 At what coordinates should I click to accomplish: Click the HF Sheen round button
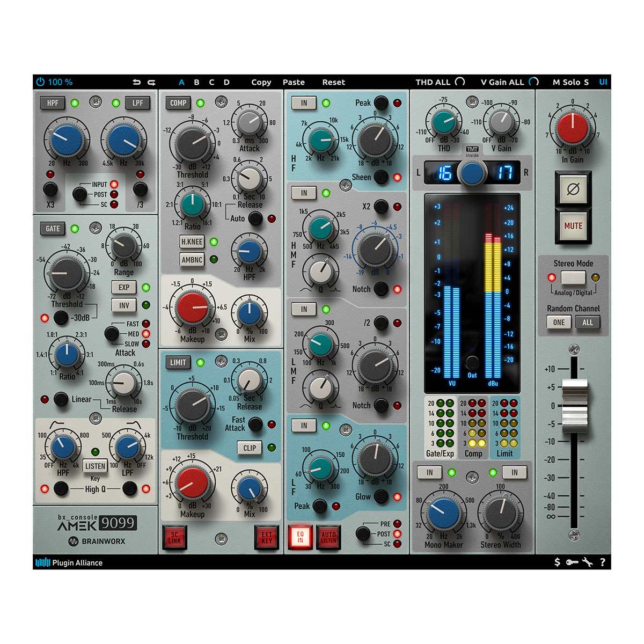tap(381, 177)
